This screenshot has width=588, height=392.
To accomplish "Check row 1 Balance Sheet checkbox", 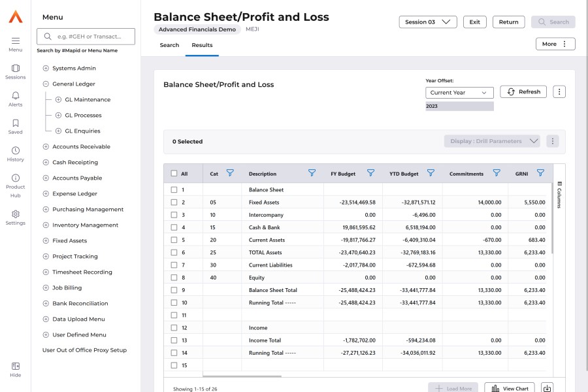I will pyautogui.click(x=174, y=190).
